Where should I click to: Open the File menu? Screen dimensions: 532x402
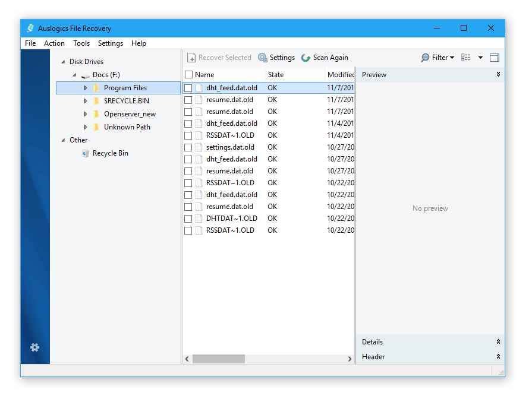(30, 43)
